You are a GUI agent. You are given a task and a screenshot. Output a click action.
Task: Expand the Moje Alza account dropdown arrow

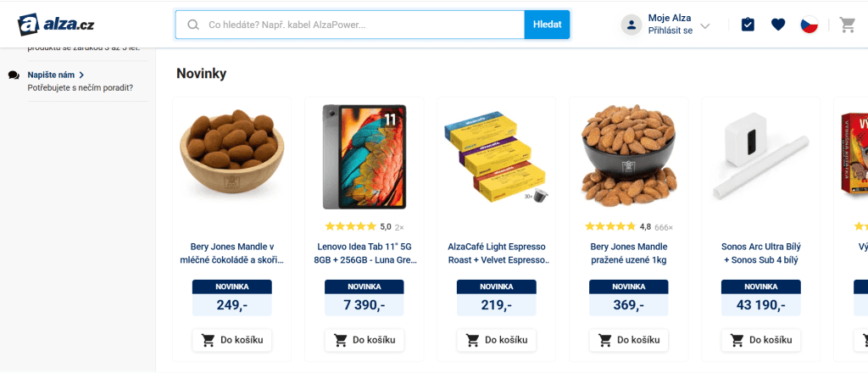705,25
